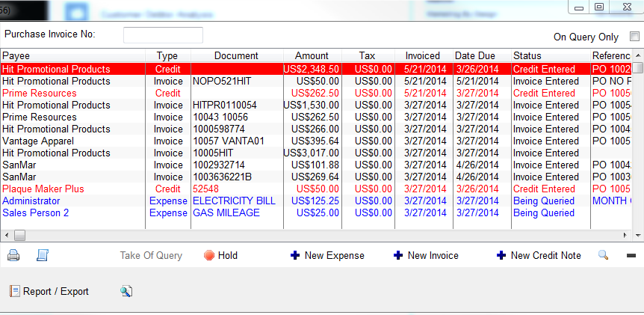Click the New Expense label
This screenshot has height=315, width=644.
(x=334, y=255)
